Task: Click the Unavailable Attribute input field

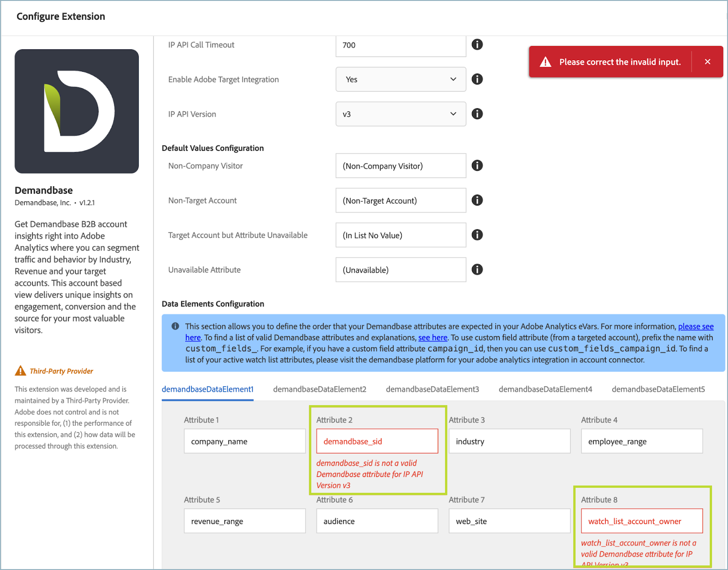Action: coord(401,270)
